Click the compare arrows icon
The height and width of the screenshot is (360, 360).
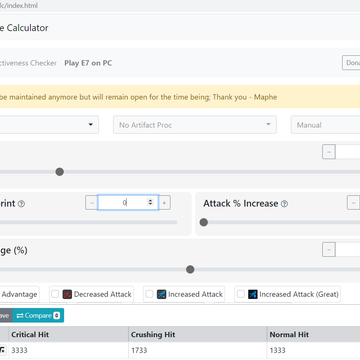(x=20, y=315)
